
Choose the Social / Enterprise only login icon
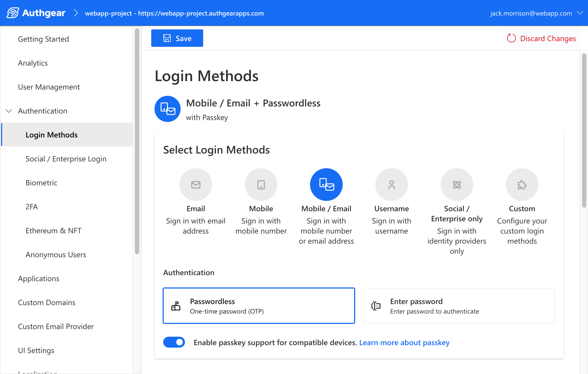[x=457, y=184]
